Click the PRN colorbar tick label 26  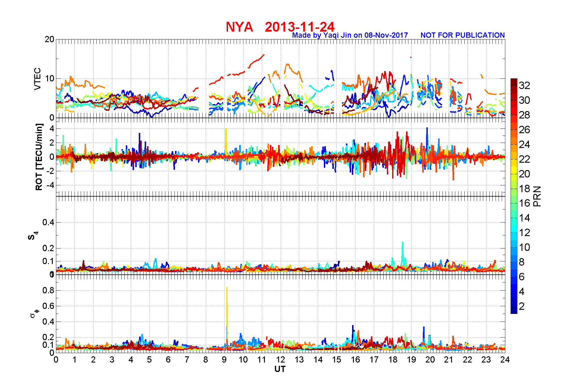(524, 130)
